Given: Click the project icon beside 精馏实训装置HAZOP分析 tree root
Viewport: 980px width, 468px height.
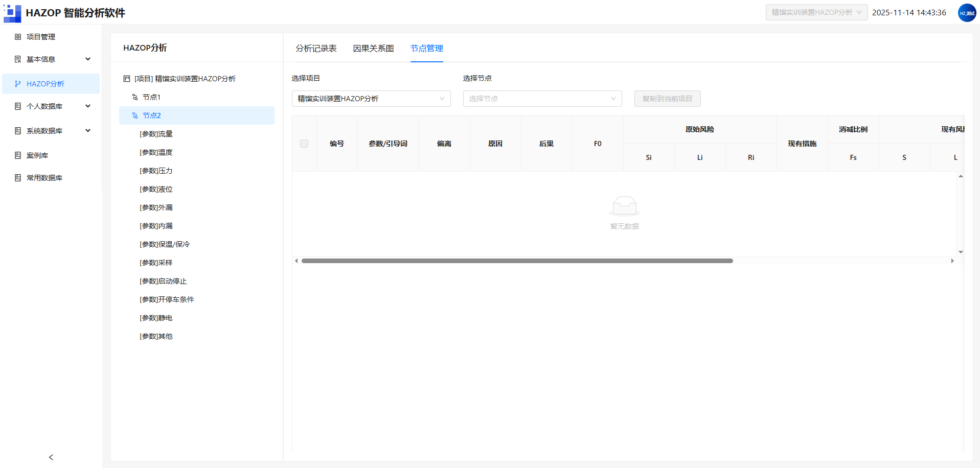Looking at the screenshot, I should [127, 79].
